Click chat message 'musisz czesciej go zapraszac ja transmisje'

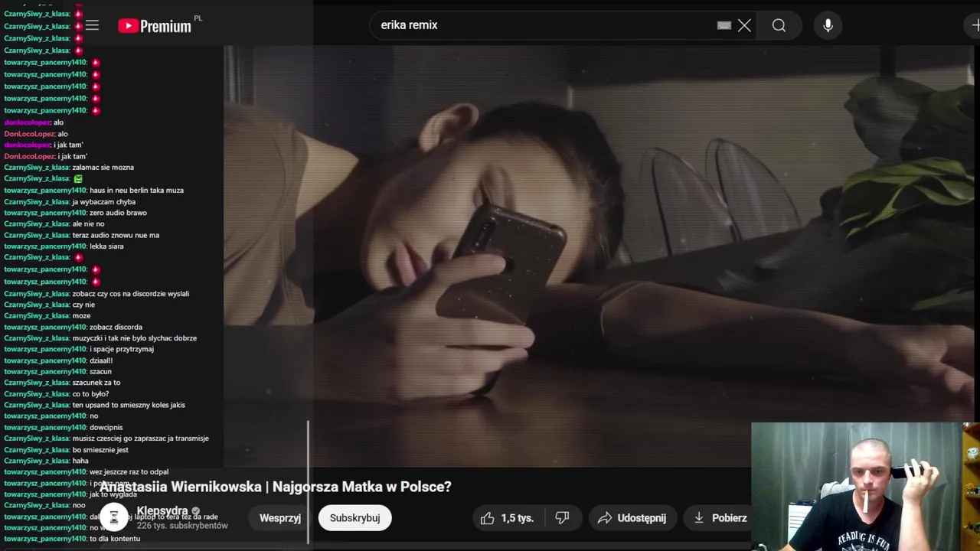tap(141, 439)
